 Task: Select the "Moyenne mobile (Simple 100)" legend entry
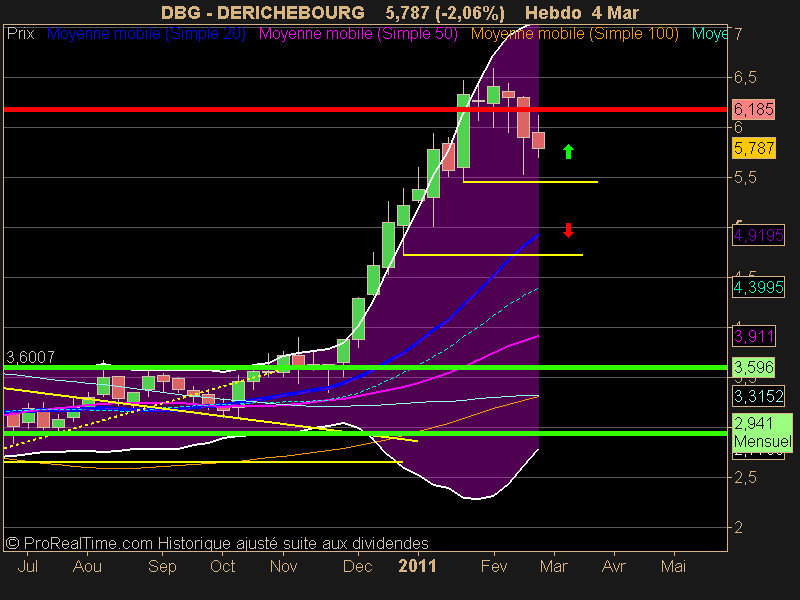574,34
